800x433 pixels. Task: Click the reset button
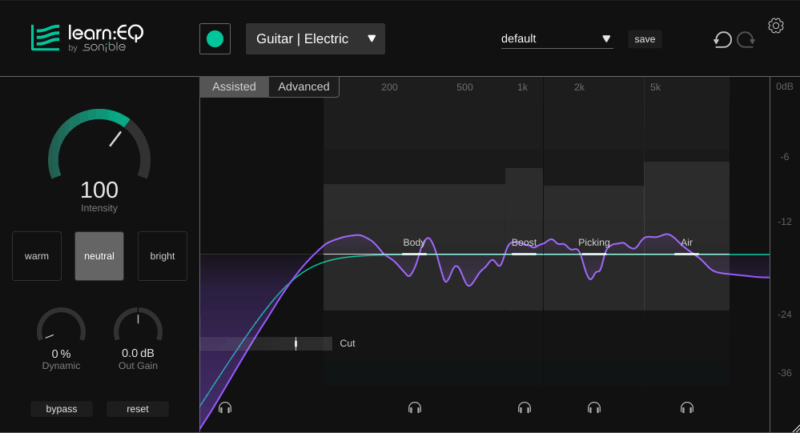(x=138, y=409)
